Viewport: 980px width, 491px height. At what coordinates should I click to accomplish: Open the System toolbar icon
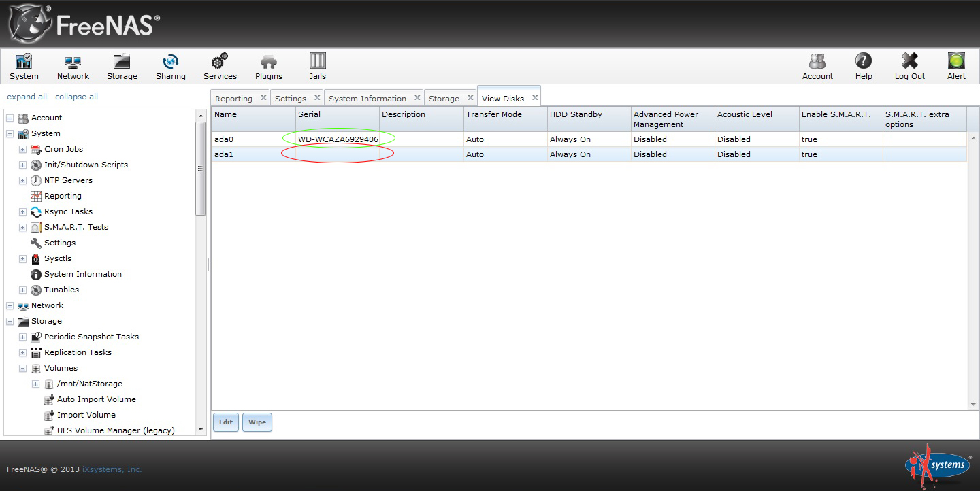click(x=24, y=67)
